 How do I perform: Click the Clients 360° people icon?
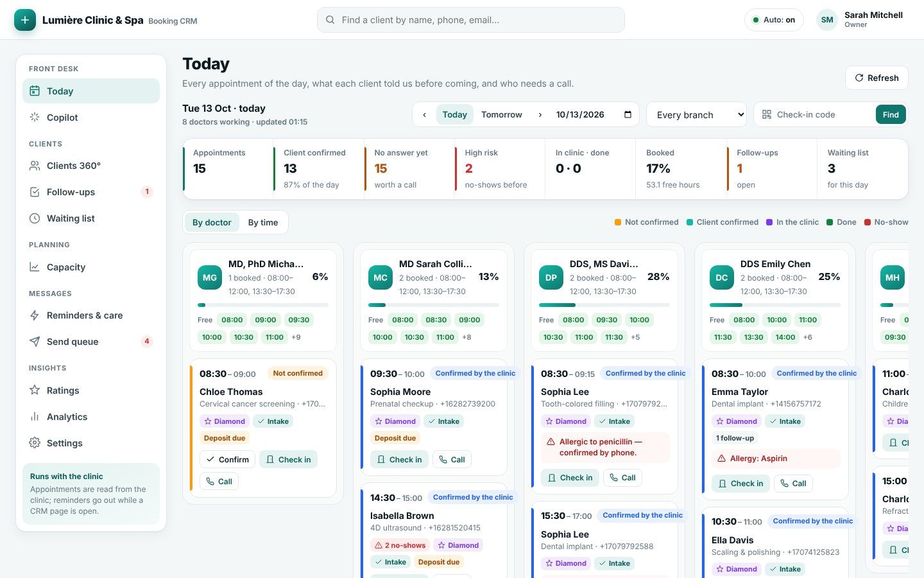[x=35, y=166]
